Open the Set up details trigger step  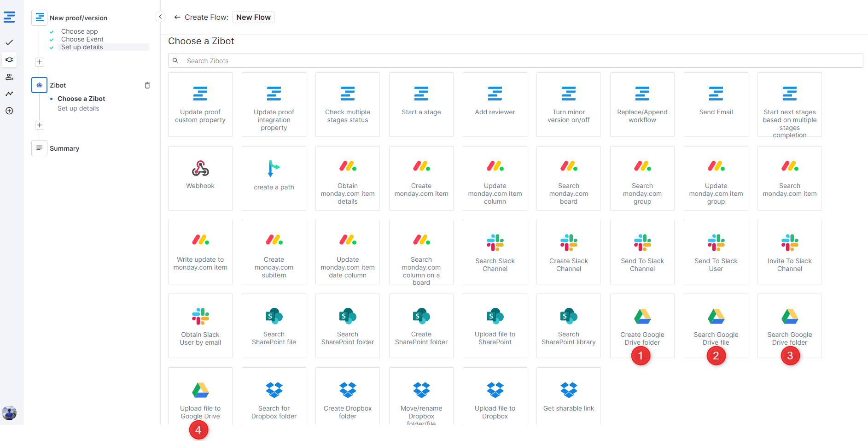tap(82, 47)
